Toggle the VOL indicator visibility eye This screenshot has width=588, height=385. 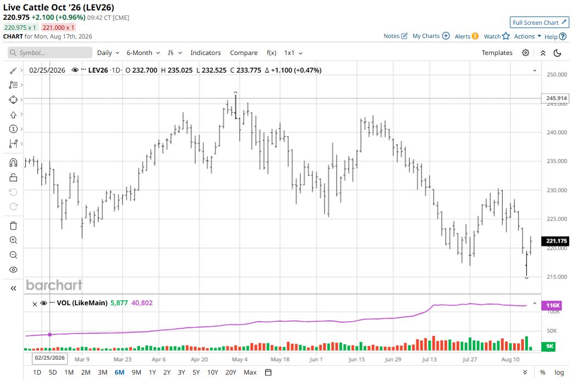click(43, 303)
